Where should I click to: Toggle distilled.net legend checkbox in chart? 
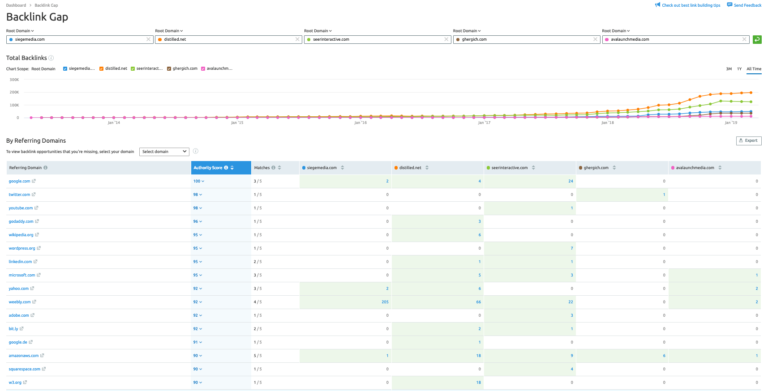tap(101, 69)
